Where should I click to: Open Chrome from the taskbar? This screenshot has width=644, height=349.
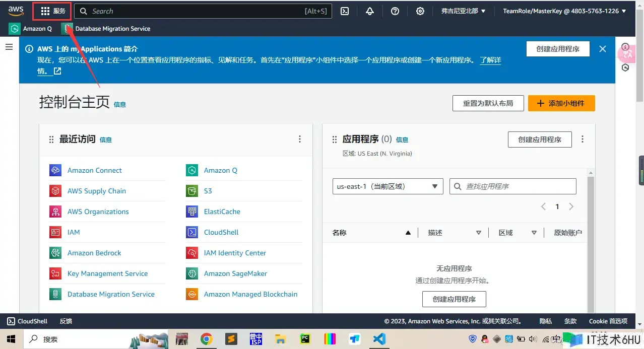(206, 339)
